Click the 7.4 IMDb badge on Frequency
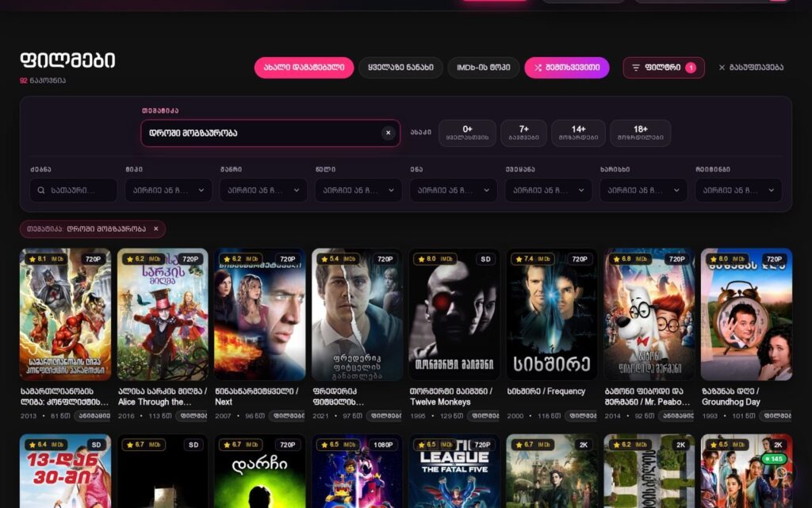812x508 pixels. point(534,259)
